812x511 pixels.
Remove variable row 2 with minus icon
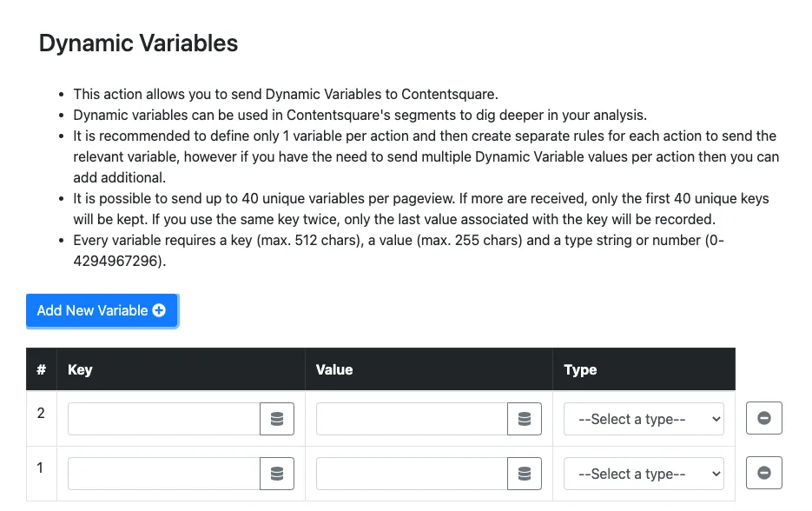tap(764, 418)
